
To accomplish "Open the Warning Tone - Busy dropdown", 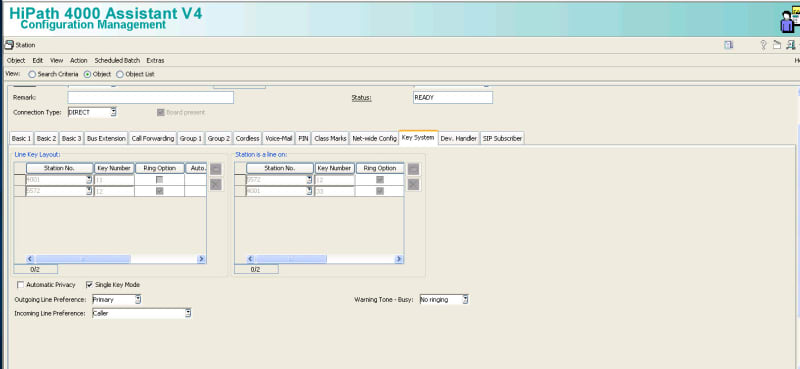I will coord(465,300).
